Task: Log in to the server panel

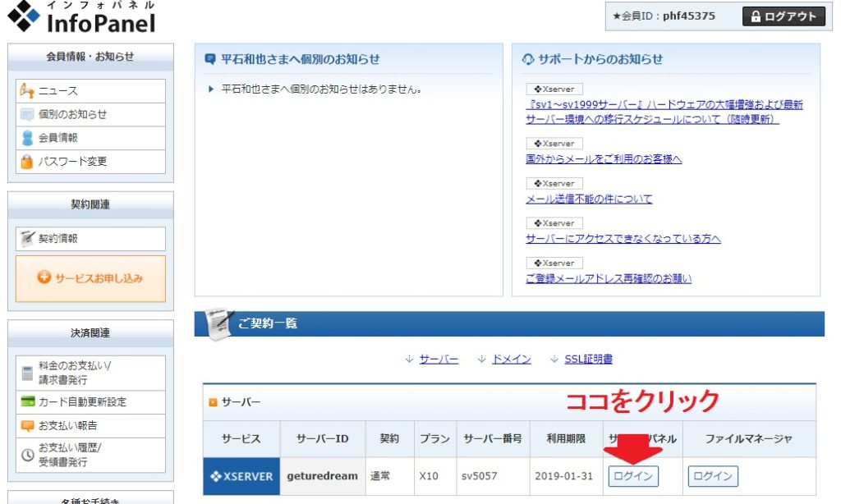Action: click(633, 476)
